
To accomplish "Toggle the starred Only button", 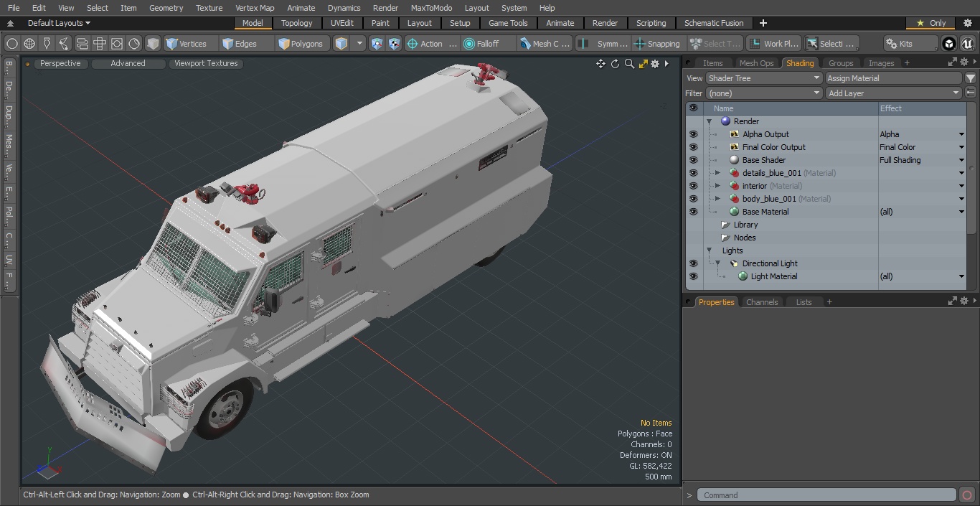I will point(930,23).
